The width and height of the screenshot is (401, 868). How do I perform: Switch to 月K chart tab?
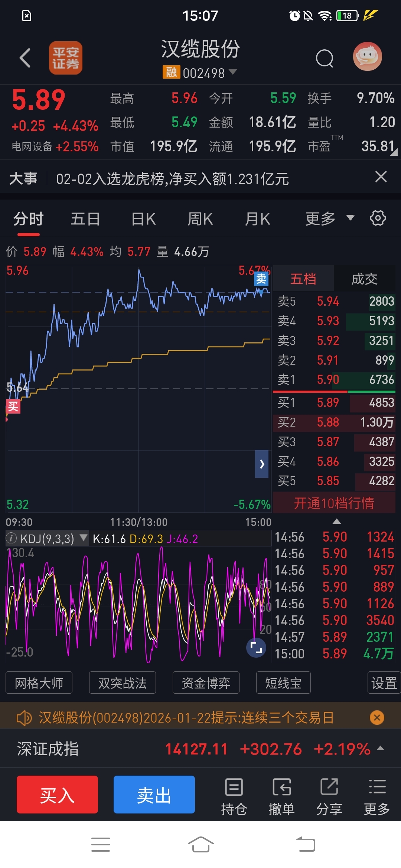257,219
